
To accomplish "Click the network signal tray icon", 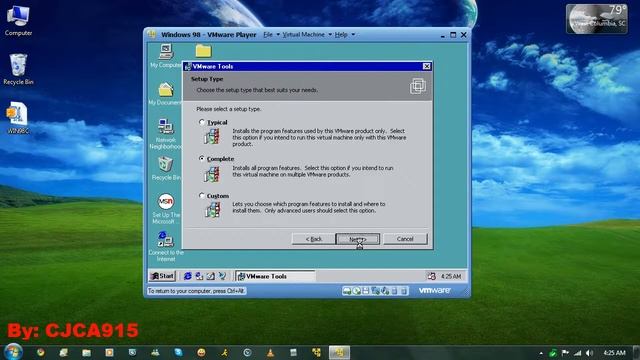I will 577,353.
